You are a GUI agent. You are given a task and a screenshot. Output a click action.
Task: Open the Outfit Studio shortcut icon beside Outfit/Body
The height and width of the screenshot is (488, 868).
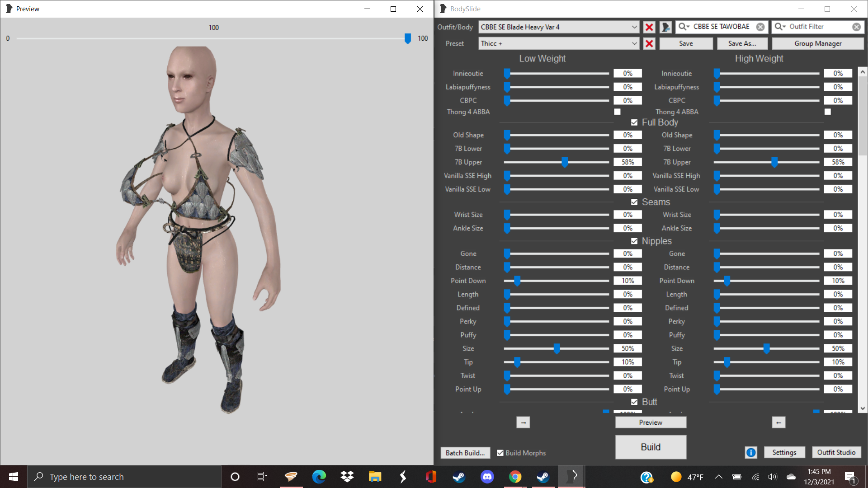(665, 27)
